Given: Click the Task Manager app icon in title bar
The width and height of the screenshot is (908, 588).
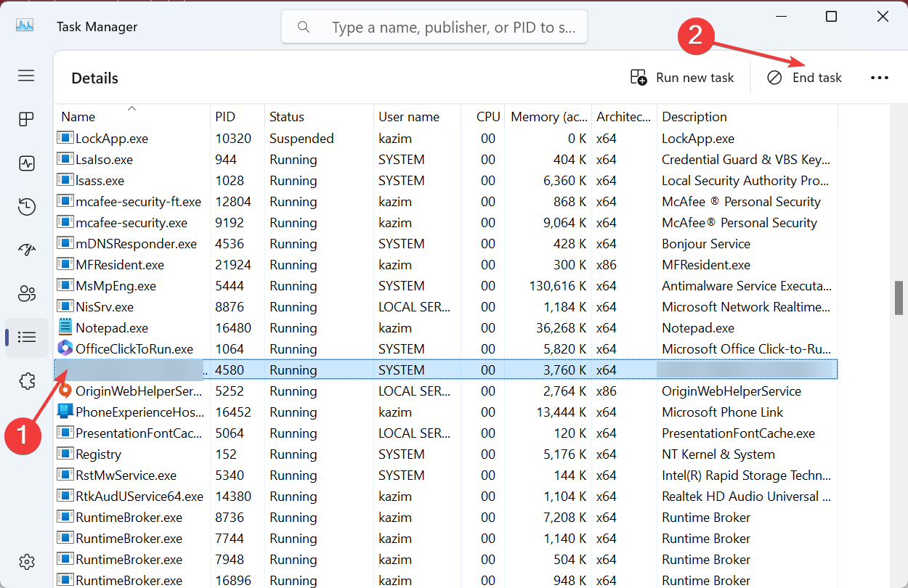Looking at the screenshot, I should point(25,26).
